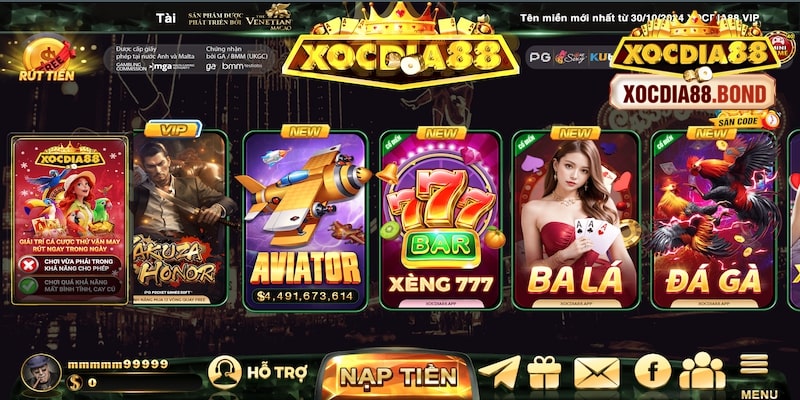Viewport: 800px width, 400px height.
Task: Open the envelope mailbox icon
Action: pyautogui.click(x=597, y=373)
